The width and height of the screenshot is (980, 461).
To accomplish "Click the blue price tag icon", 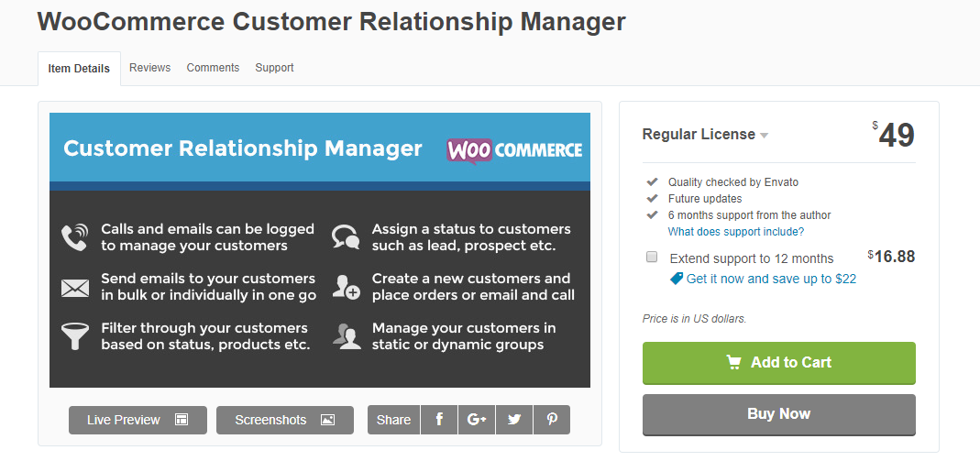I will point(677,279).
